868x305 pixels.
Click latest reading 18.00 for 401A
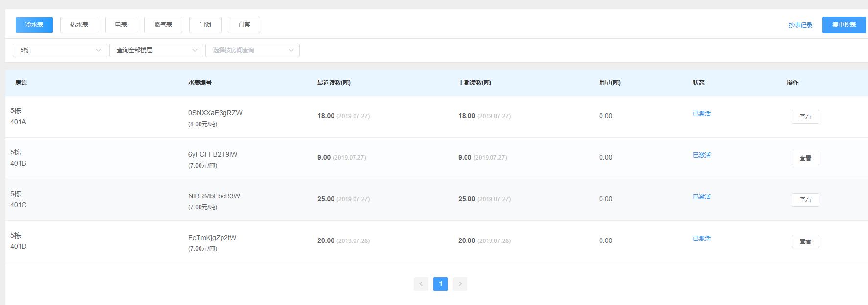tap(326, 116)
